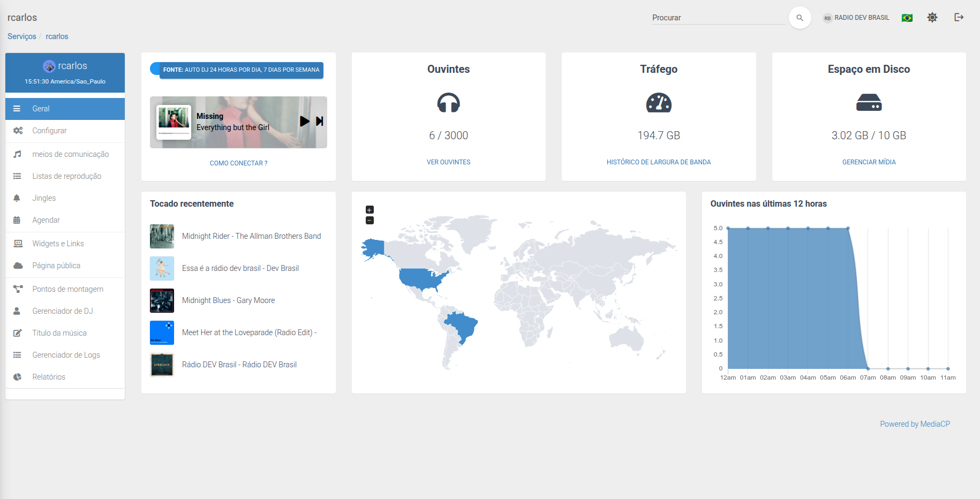980x499 pixels.
Task: Click the GERENCIAR MÍDIA link
Action: click(x=869, y=162)
